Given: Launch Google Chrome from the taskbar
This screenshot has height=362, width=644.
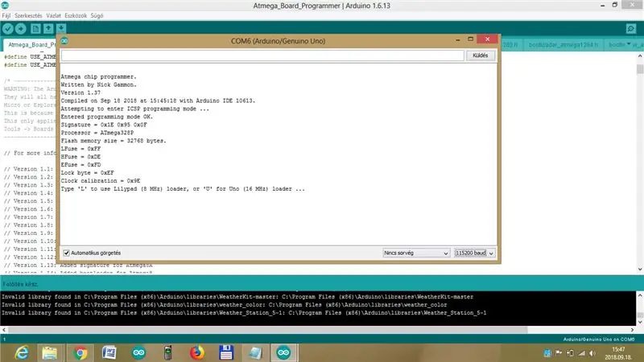Looking at the screenshot, I should point(80,352).
